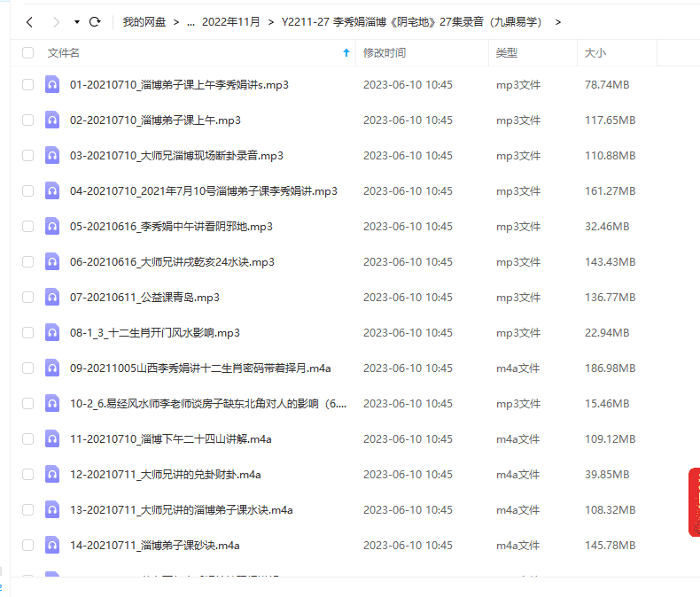
Task: Click the back navigation arrow
Action: coord(29,21)
